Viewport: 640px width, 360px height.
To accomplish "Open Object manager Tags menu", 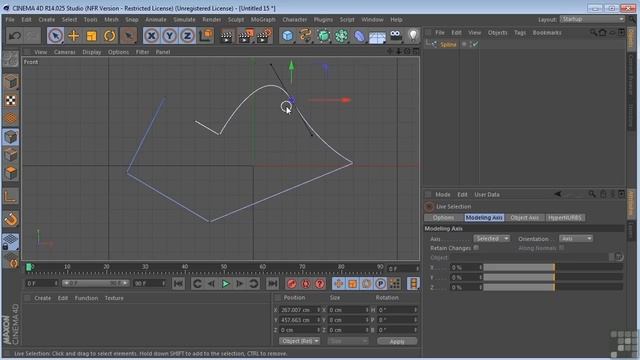I will 520,33.
